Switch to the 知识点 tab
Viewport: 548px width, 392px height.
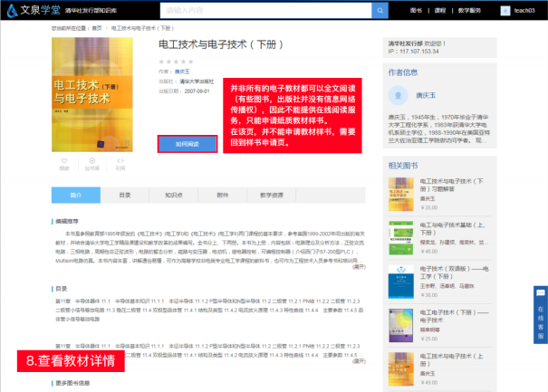coord(174,195)
